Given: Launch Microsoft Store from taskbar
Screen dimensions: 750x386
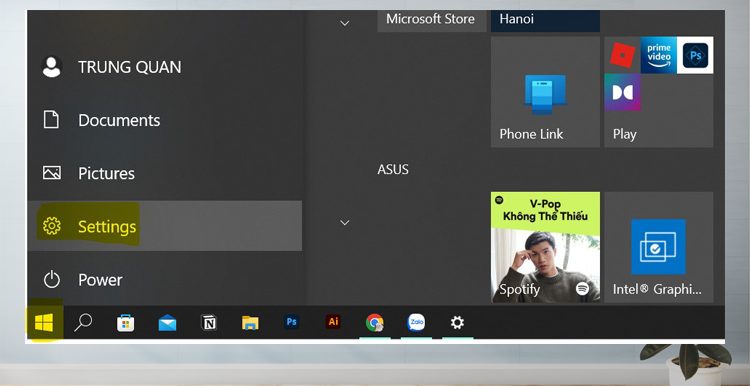Looking at the screenshot, I should 125,323.
